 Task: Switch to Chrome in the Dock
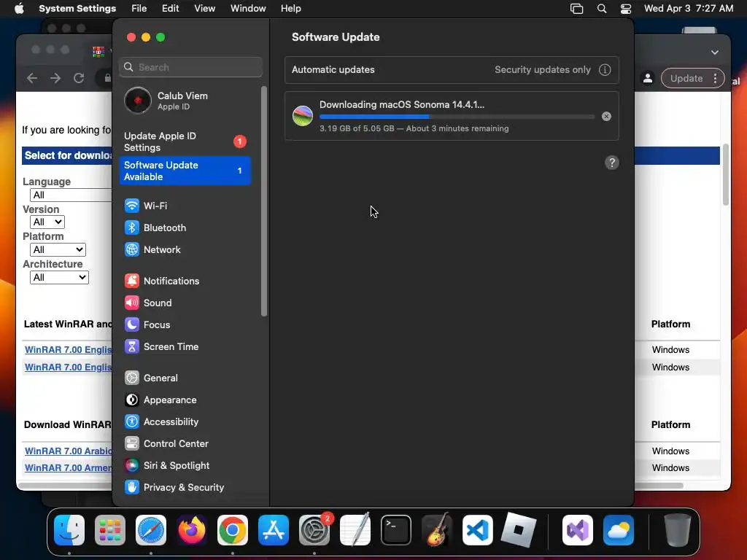tap(233, 530)
